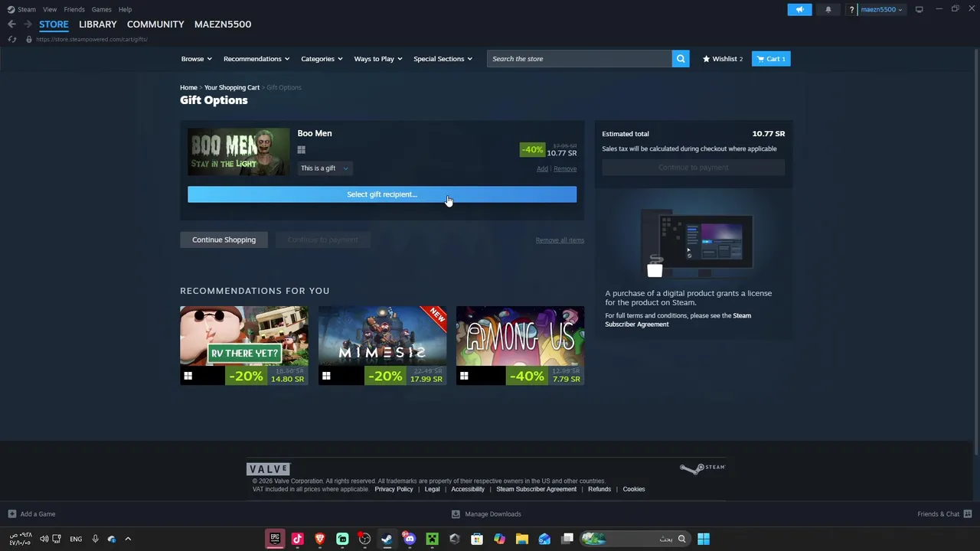Viewport: 980px width, 551px height.
Task: Open the Friends menu
Action: click(x=74, y=9)
